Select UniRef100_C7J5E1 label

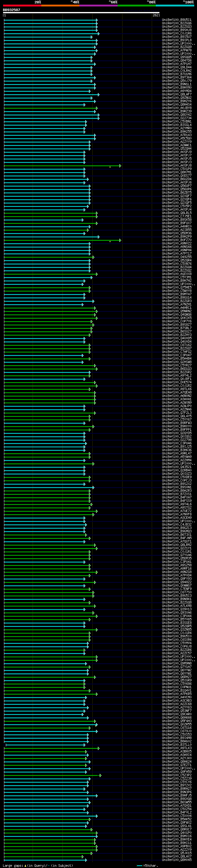[x=177, y=216]
